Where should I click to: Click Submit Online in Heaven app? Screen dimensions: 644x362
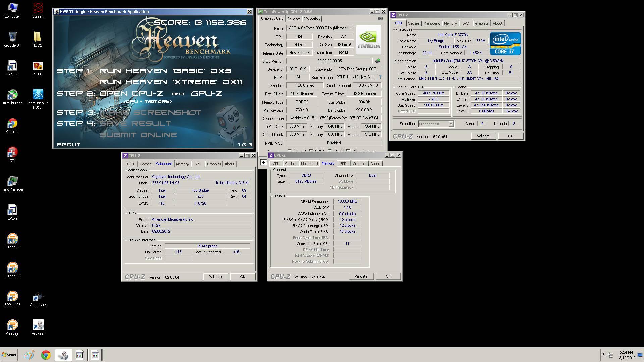point(138,135)
